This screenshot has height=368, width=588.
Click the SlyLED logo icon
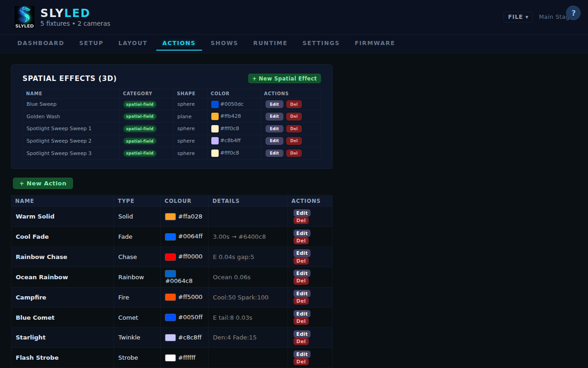(x=24, y=17)
